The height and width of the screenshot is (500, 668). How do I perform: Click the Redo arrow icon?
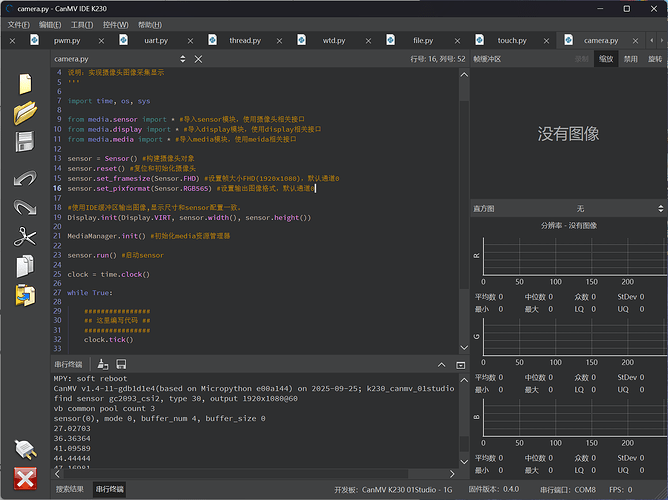25,208
